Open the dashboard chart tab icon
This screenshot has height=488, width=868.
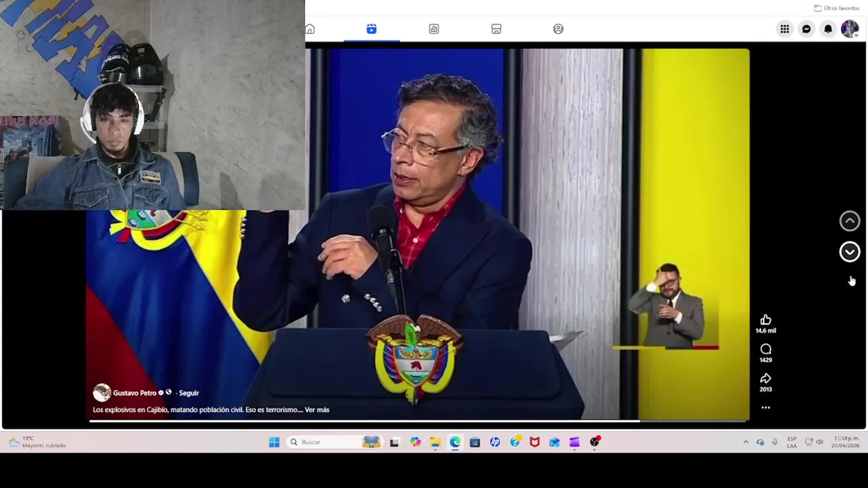pyautogui.click(x=434, y=29)
